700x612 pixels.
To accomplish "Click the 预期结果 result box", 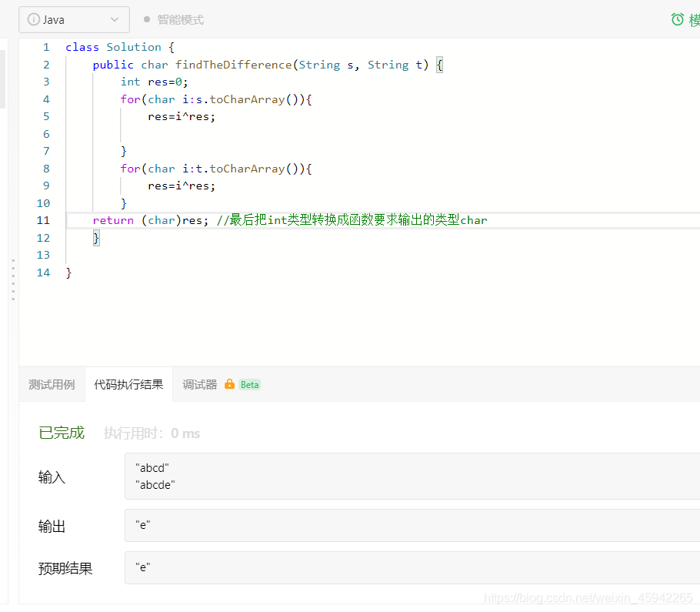I will coord(412,568).
